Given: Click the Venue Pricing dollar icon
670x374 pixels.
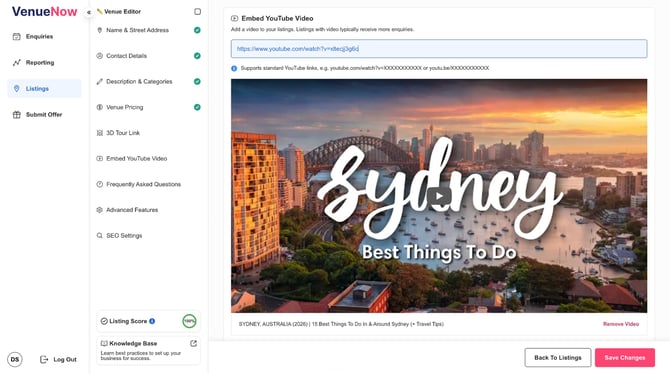Looking at the screenshot, I should (100, 107).
